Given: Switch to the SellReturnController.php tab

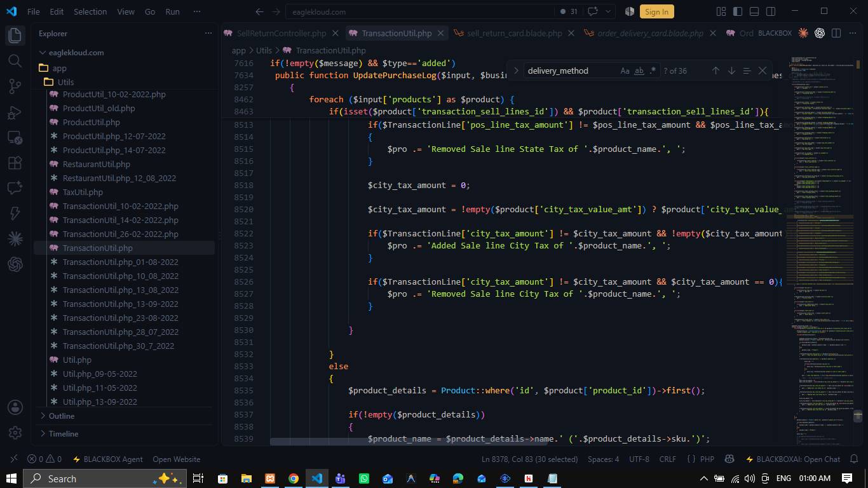Looking at the screenshot, I should 281,33.
